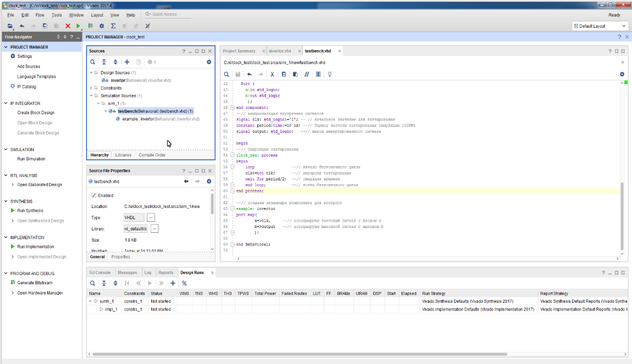Click the percent icon in Design Runs
The image size is (632, 364).
coord(184,283)
